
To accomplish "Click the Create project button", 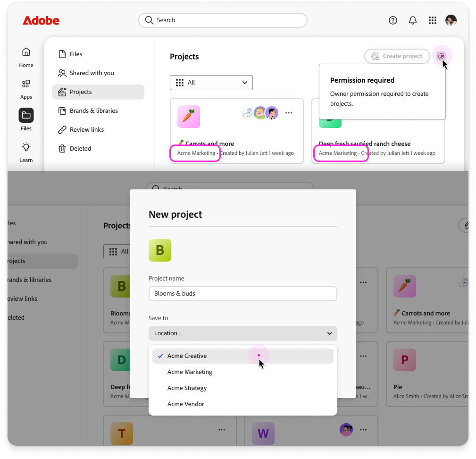I will [397, 56].
